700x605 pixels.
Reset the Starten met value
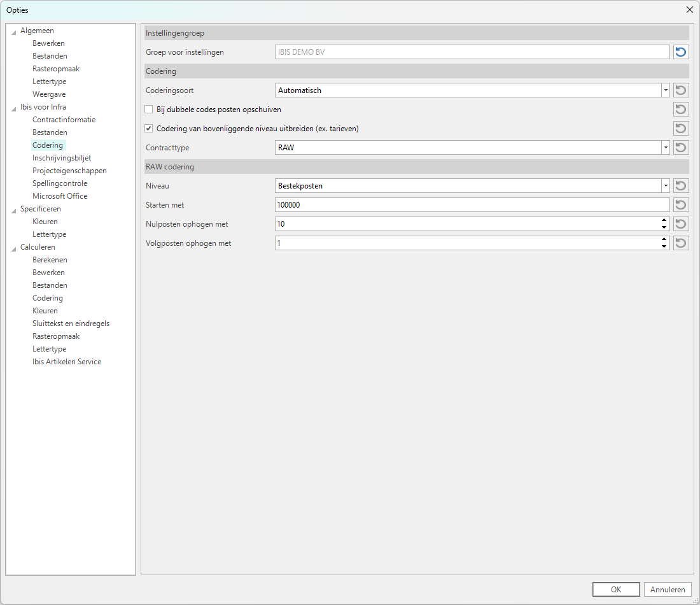pos(681,205)
